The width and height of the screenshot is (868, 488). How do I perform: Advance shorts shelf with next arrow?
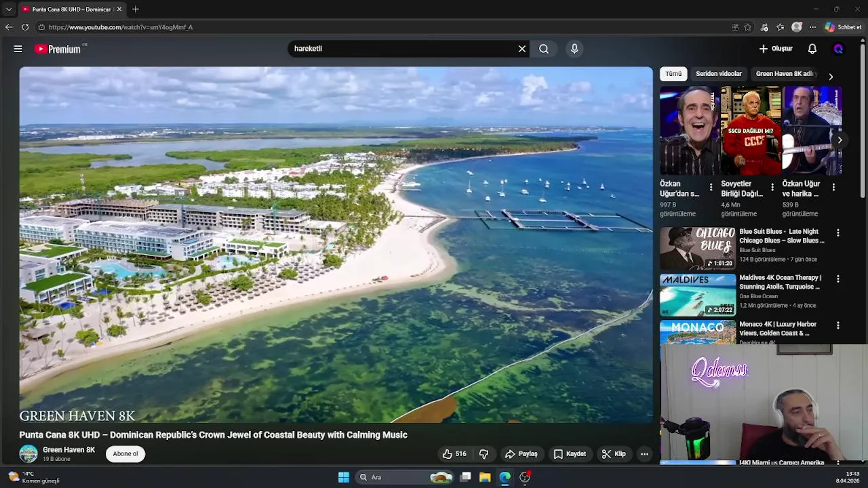coord(840,140)
